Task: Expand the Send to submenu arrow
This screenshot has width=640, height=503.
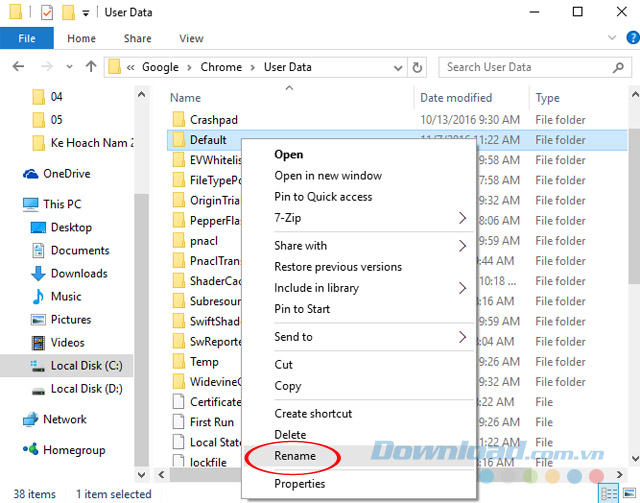Action: pyautogui.click(x=462, y=337)
